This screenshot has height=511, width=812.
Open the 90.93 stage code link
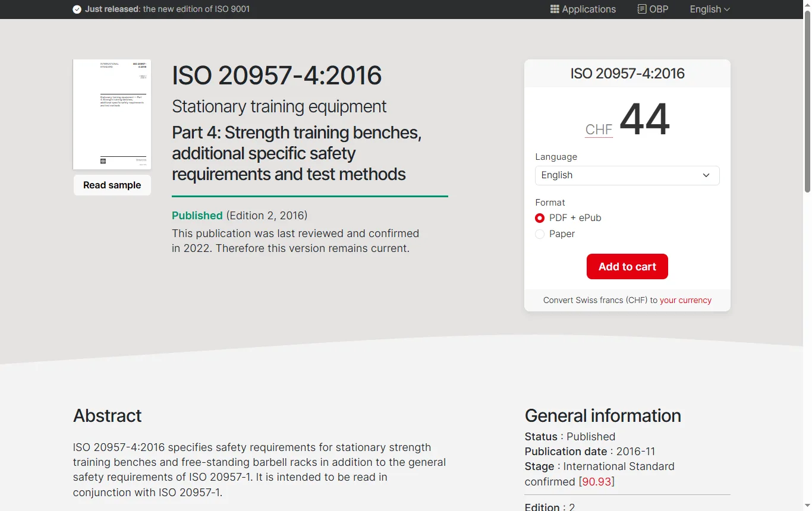597,482
